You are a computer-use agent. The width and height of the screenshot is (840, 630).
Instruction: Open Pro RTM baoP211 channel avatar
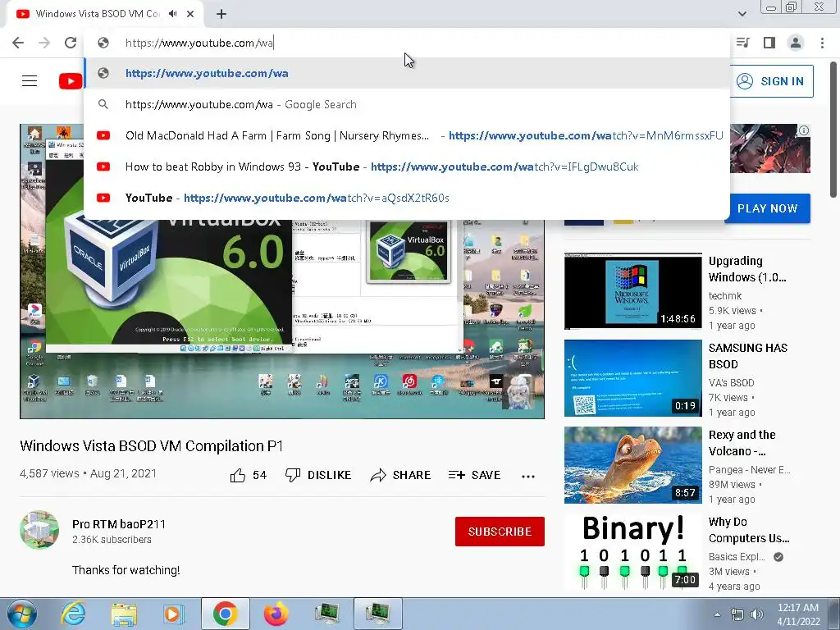click(x=39, y=530)
